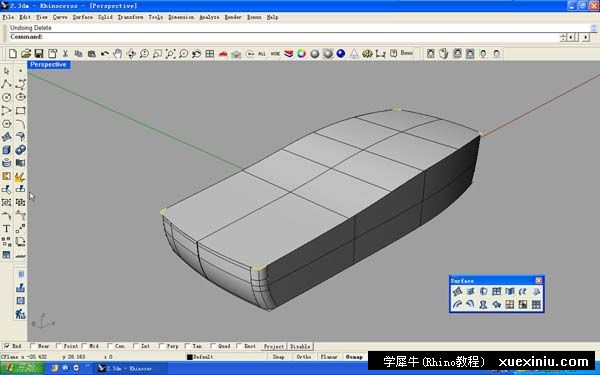Toggle the End osnap checkbox
600x375 pixels.
[7, 346]
